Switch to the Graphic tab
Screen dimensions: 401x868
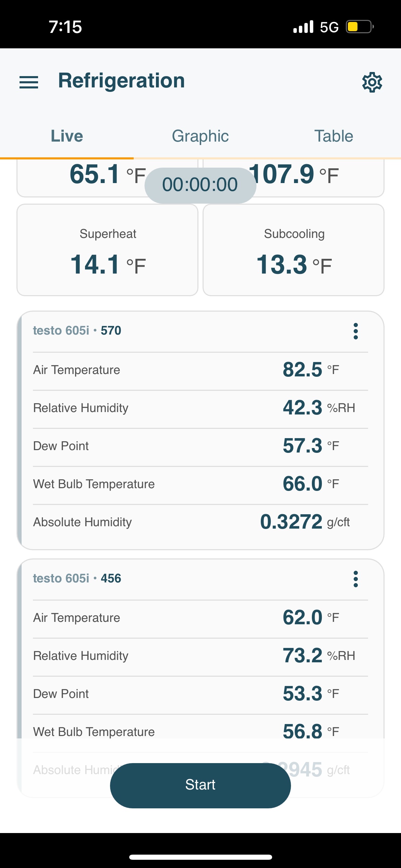pos(200,136)
